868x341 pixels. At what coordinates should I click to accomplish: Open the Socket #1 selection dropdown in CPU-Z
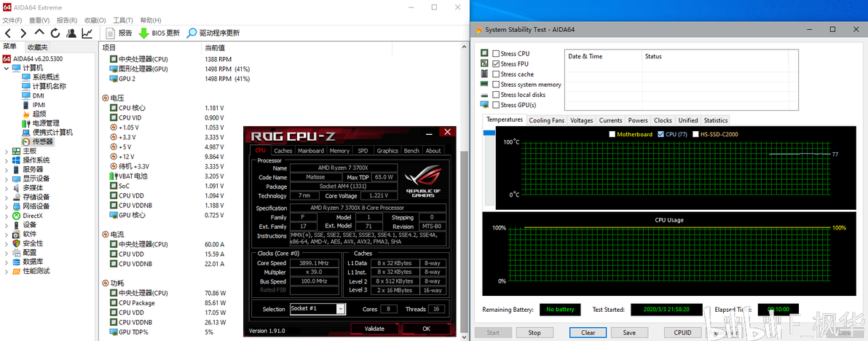tap(341, 309)
